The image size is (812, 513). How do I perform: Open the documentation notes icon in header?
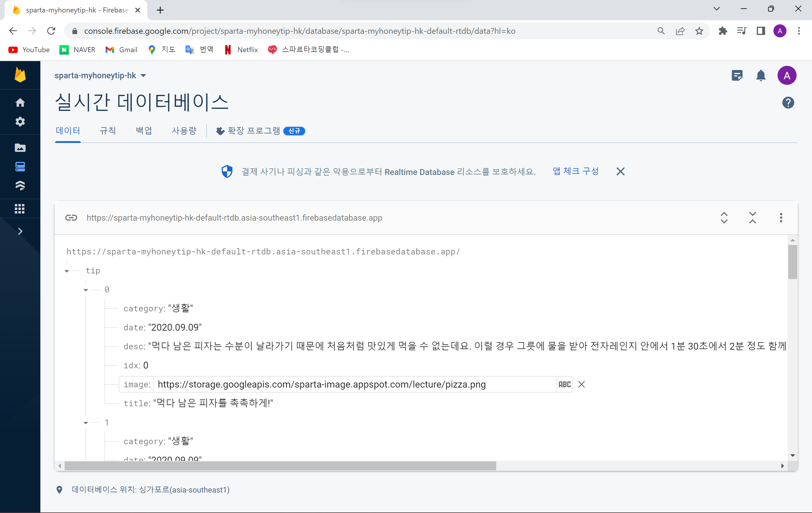coord(737,75)
